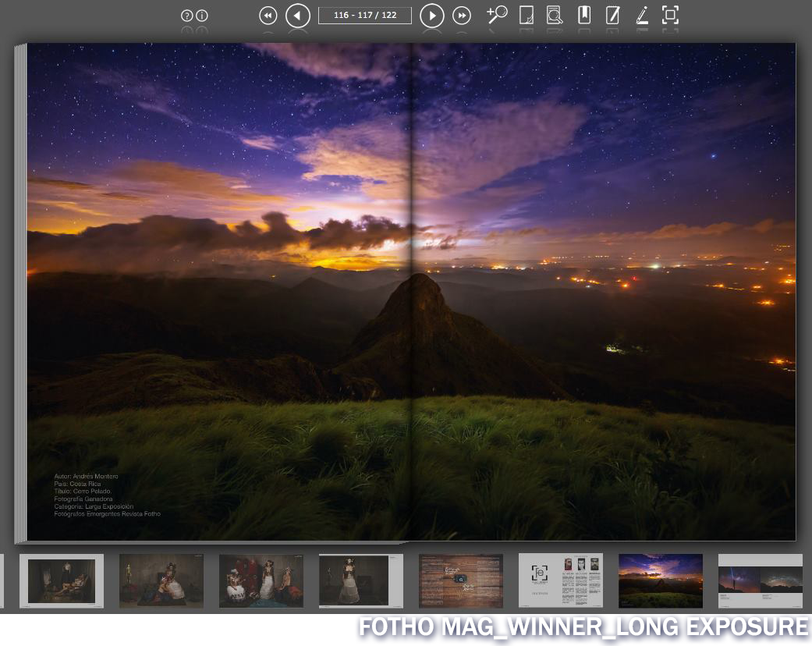Screen dimensions: 812x646
Task: Click the page number field 116 - 117 / 122
Action: pyautogui.click(x=364, y=16)
